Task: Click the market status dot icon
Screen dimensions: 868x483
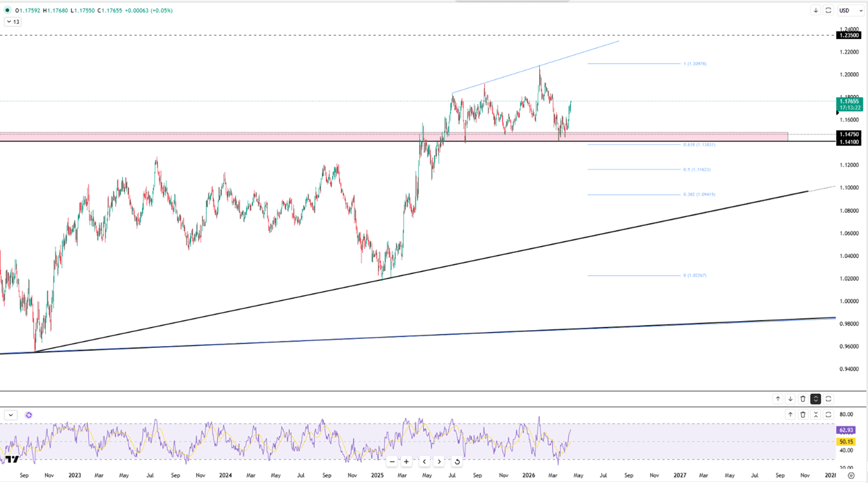Action: (x=7, y=10)
